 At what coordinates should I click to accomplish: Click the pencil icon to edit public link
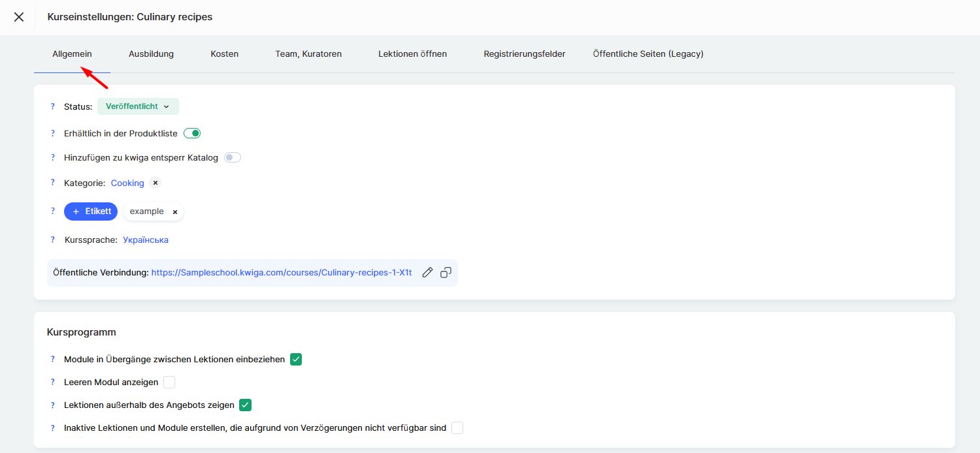tap(427, 273)
